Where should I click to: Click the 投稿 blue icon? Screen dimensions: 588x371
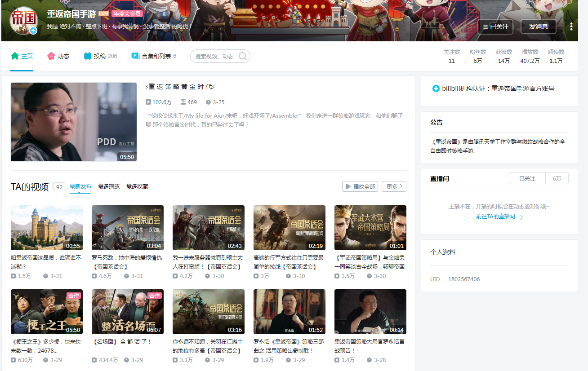pyautogui.click(x=88, y=56)
